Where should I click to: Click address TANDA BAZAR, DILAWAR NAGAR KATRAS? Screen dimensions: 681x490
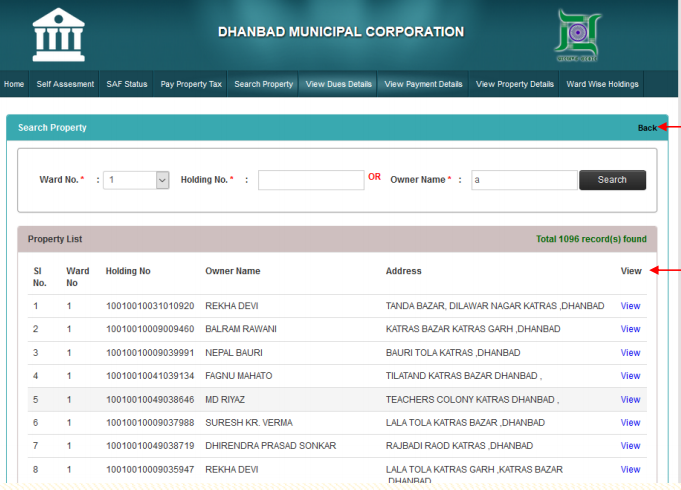point(495,306)
